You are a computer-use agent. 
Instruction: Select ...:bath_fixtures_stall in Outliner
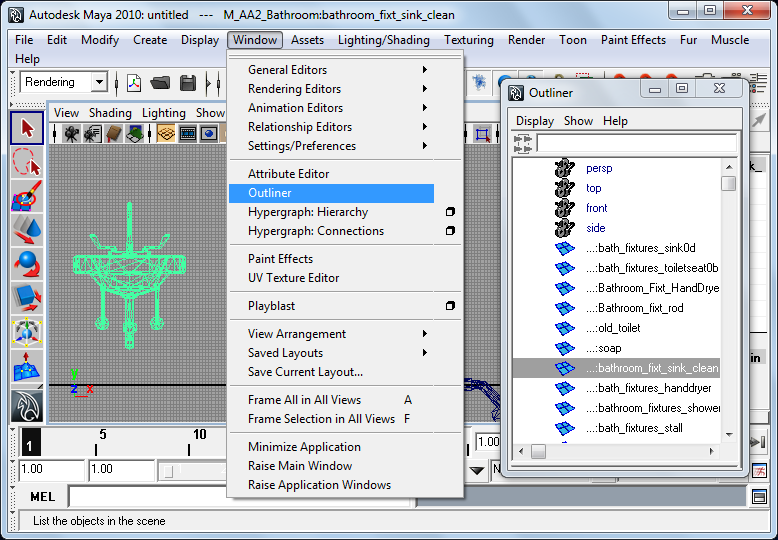pos(634,428)
